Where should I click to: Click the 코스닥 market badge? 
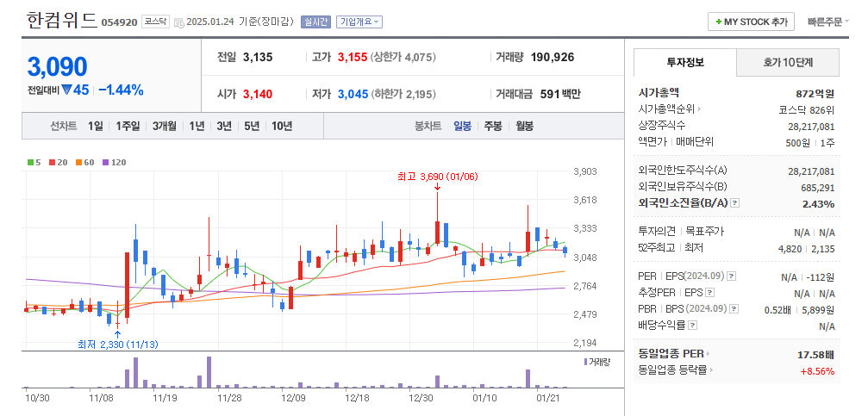155,22
